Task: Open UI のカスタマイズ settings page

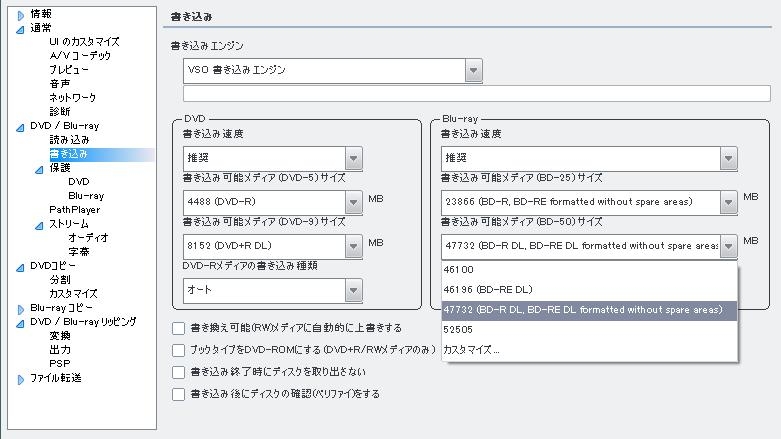Action: pos(84,42)
